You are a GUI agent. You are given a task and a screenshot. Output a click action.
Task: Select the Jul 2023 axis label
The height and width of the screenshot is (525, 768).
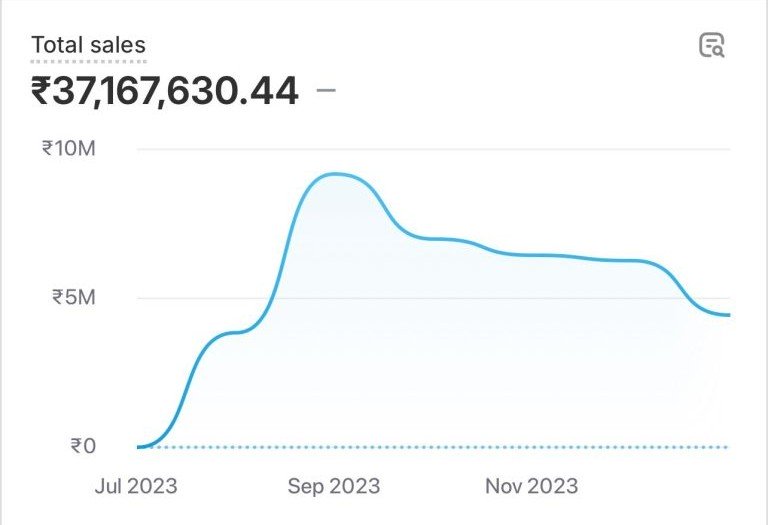(136, 486)
